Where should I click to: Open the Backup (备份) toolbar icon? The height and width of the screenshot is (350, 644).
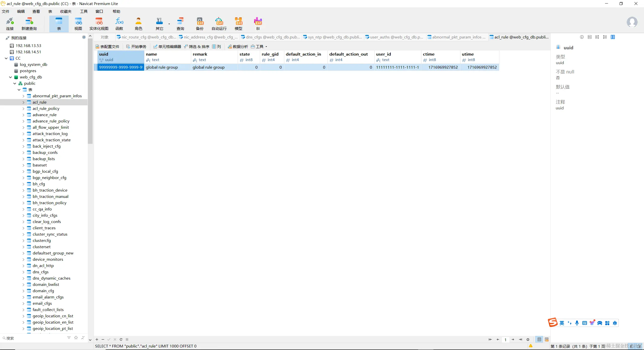(x=200, y=24)
